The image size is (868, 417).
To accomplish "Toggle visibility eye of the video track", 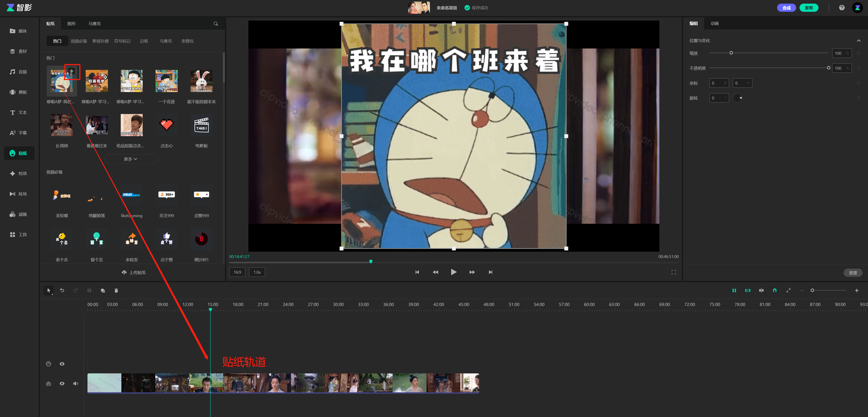I will tap(62, 383).
